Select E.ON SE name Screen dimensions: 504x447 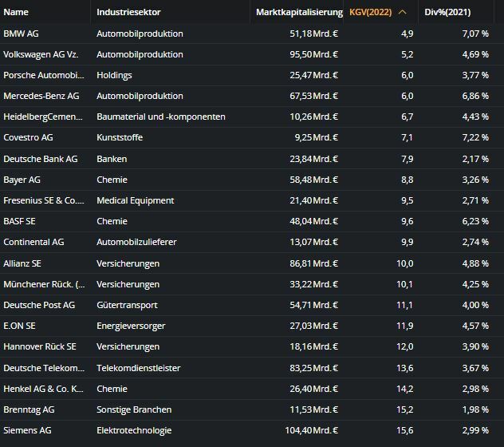19,326
